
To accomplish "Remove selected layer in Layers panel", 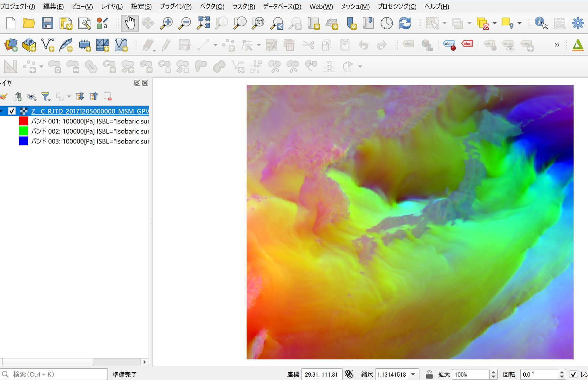I will pos(107,97).
